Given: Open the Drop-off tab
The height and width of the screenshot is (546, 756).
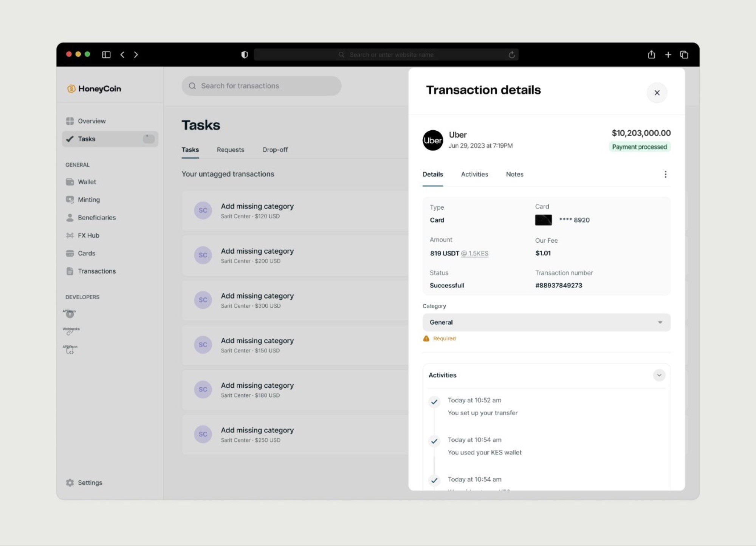Looking at the screenshot, I should [x=275, y=150].
